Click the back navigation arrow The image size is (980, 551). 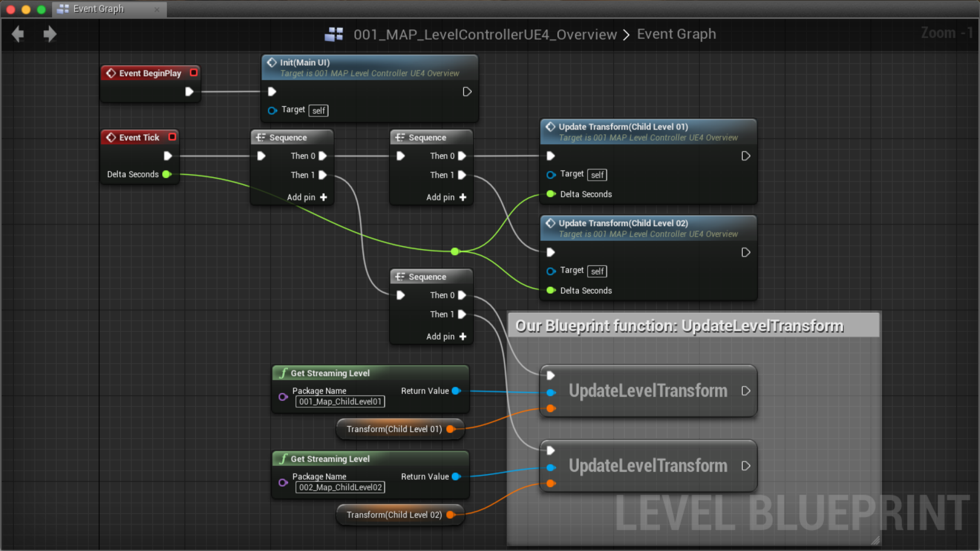tap(17, 34)
